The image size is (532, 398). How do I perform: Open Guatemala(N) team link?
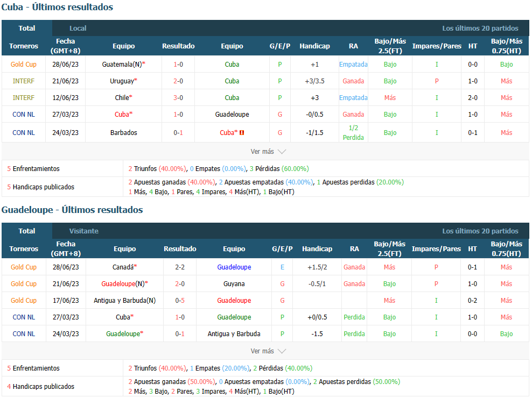(x=123, y=64)
